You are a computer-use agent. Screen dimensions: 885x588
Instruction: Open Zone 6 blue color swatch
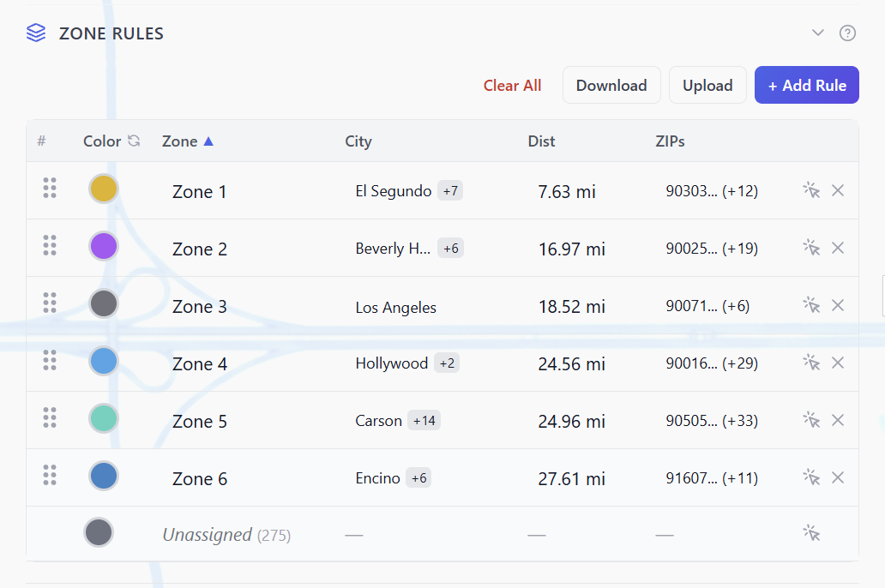(x=103, y=476)
